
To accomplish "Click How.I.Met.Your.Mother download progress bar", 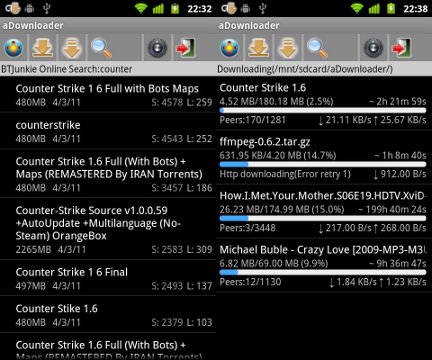I will point(323,218).
